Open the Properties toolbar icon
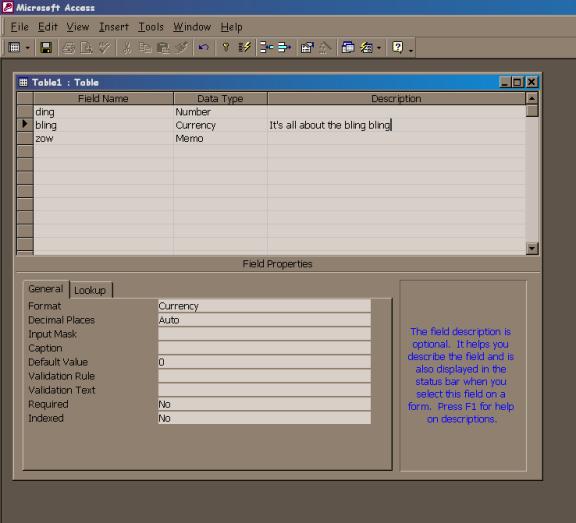 click(x=307, y=48)
